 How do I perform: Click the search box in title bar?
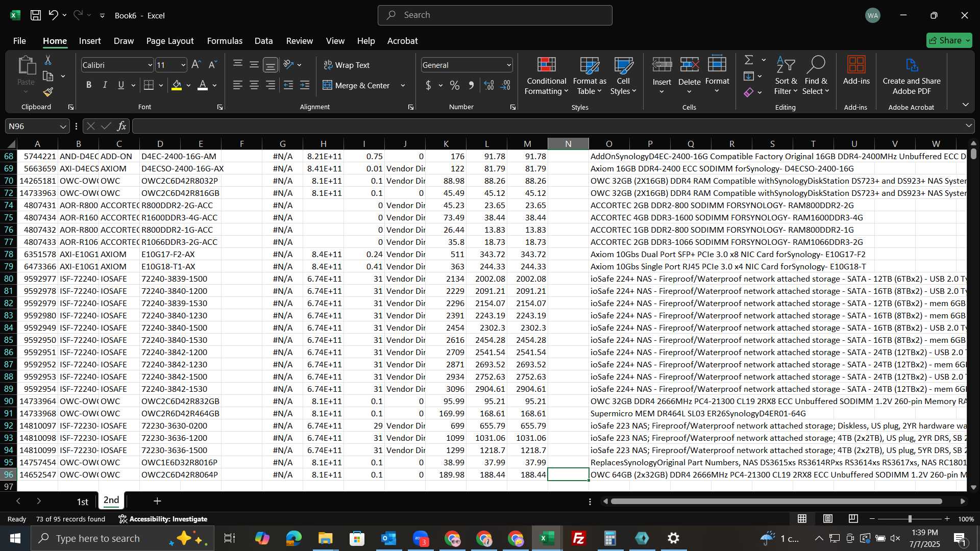(495, 15)
